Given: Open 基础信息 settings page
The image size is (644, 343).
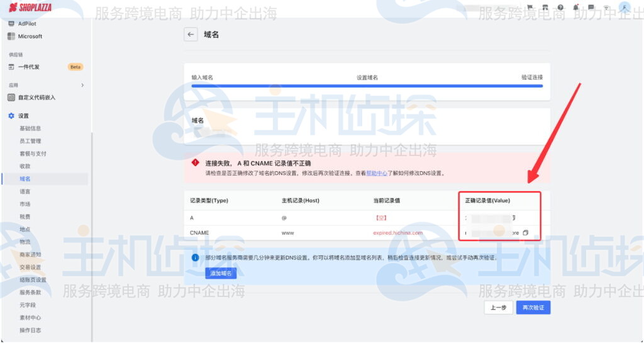Looking at the screenshot, I should click(x=30, y=128).
